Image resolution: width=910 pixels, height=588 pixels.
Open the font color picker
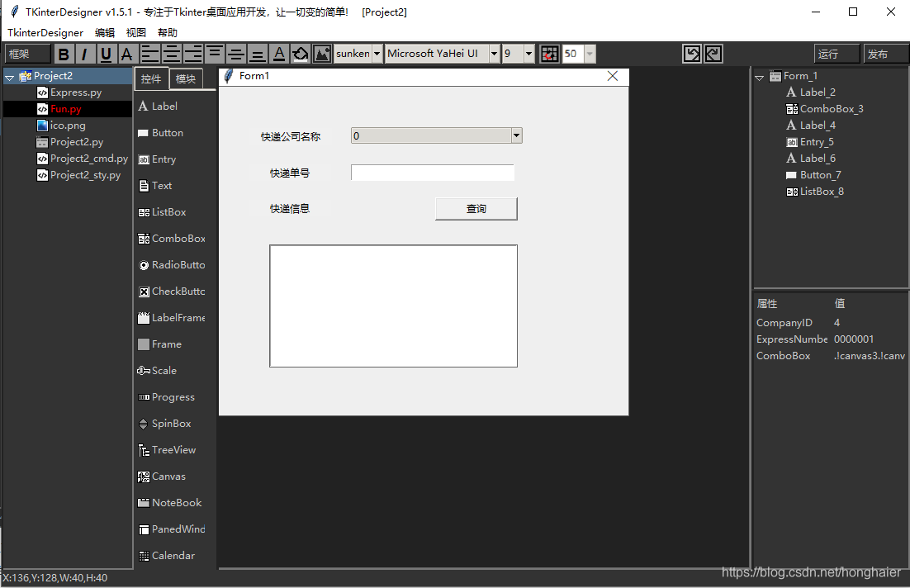[278, 54]
